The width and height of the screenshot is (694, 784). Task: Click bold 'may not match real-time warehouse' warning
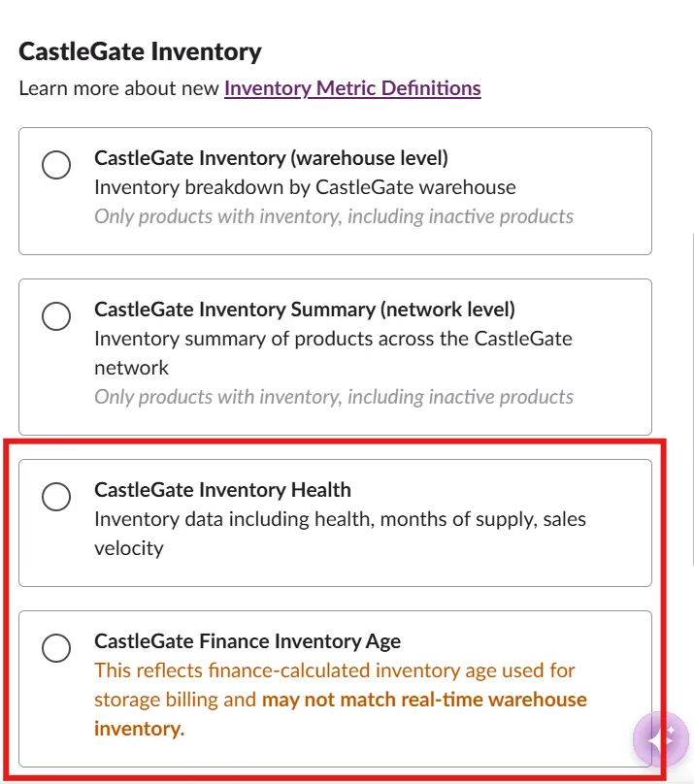pyautogui.click(x=424, y=700)
